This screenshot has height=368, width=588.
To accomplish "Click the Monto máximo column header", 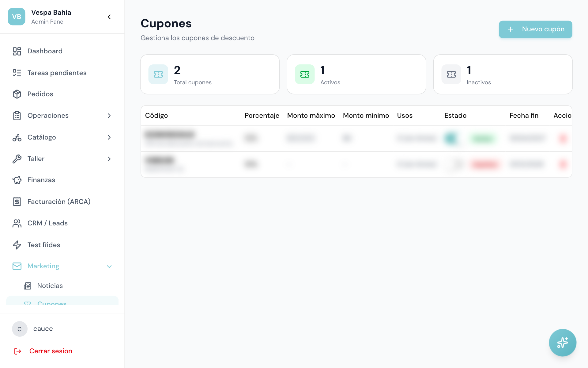I will pos(311,116).
